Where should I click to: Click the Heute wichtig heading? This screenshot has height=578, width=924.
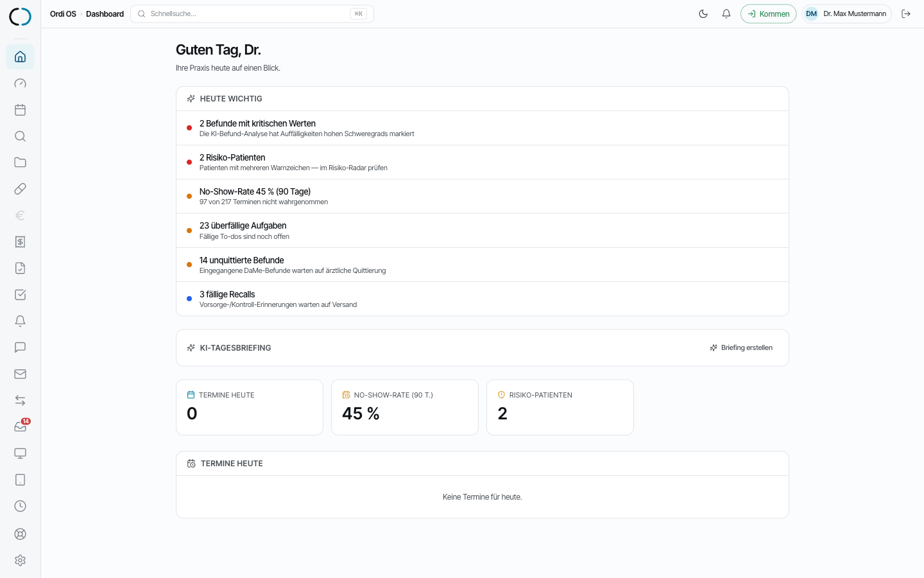(x=231, y=98)
